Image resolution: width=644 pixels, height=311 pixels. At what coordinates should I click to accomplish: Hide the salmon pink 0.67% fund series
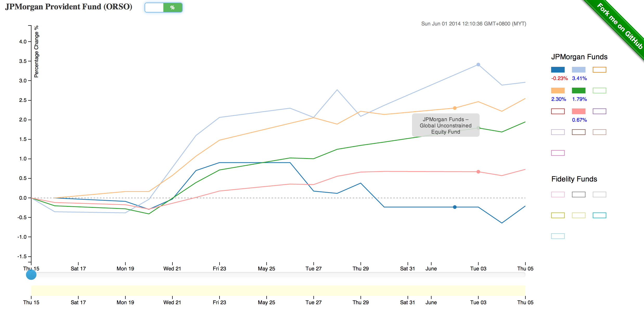[x=579, y=111]
